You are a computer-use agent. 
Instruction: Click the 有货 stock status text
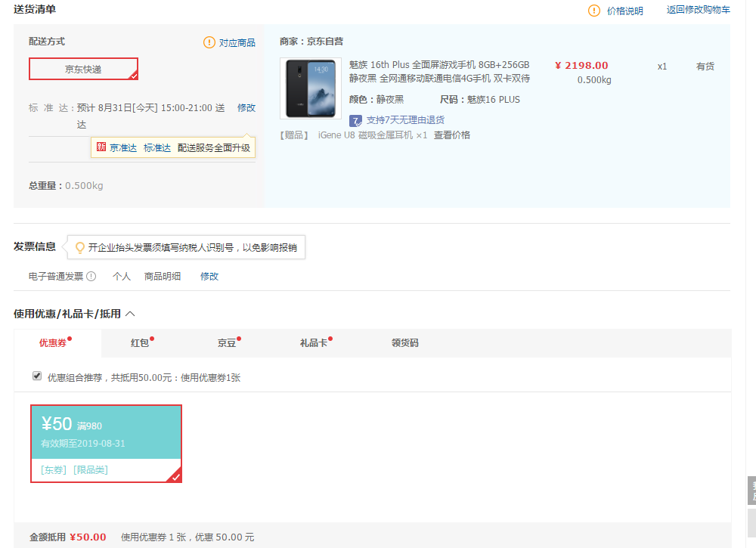pyautogui.click(x=705, y=66)
